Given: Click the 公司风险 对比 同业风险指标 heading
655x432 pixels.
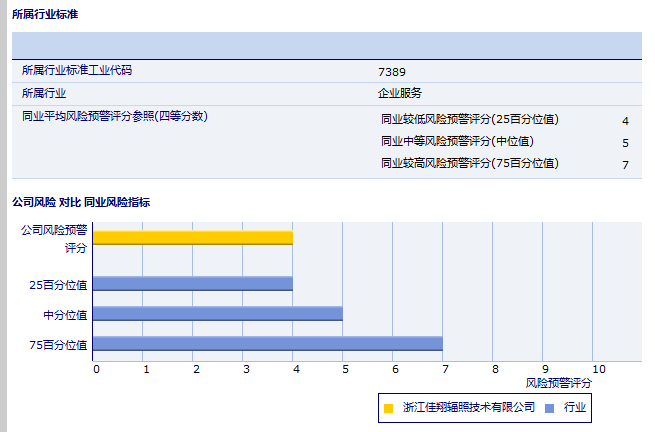Looking at the screenshot, I should click(81, 202).
